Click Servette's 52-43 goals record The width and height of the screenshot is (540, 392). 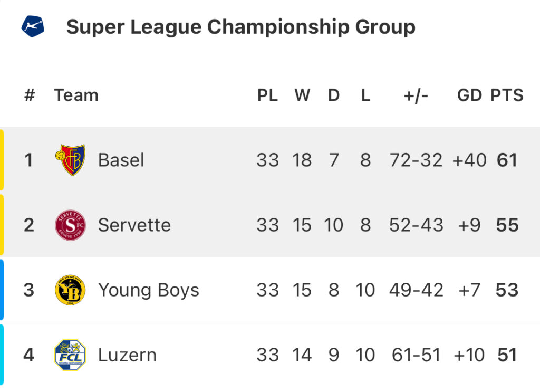pyautogui.click(x=416, y=225)
